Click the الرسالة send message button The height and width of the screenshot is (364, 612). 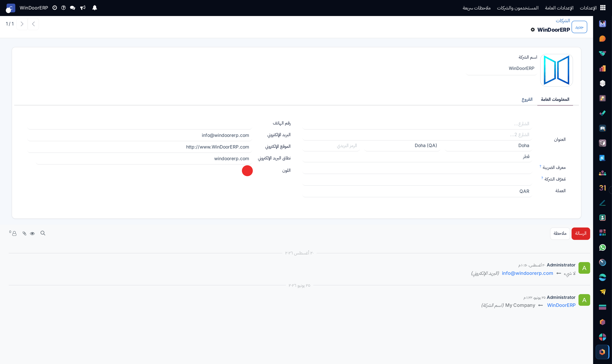[x=580, y=234]
